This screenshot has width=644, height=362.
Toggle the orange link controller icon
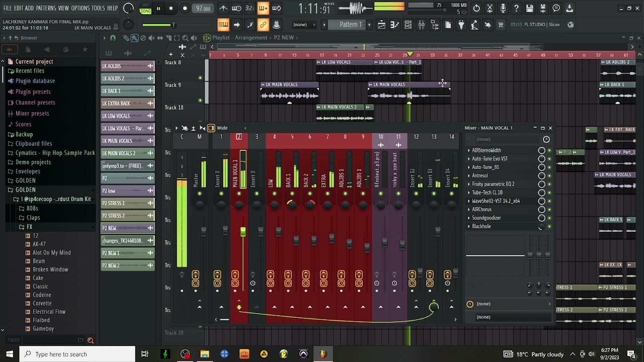[x=263, y=25]
